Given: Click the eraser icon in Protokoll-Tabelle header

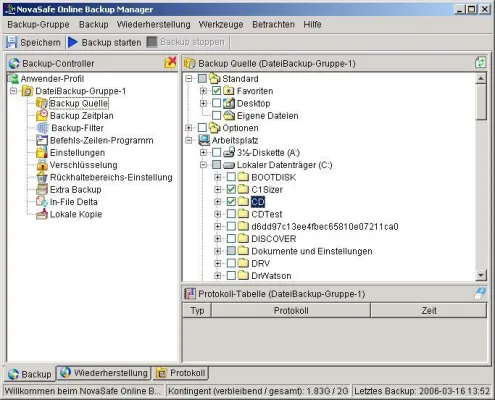Looking at the screenshot, I should [x=480, y=293].
